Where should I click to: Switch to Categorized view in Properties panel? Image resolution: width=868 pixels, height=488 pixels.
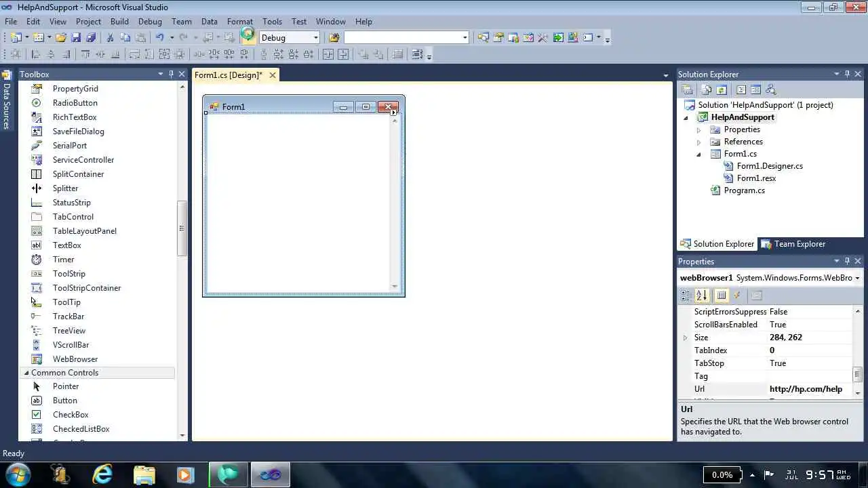coord(686,295)
